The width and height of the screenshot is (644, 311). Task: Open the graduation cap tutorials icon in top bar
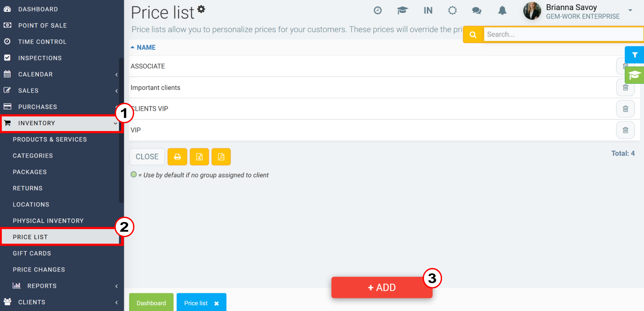(x=402, y=11)
